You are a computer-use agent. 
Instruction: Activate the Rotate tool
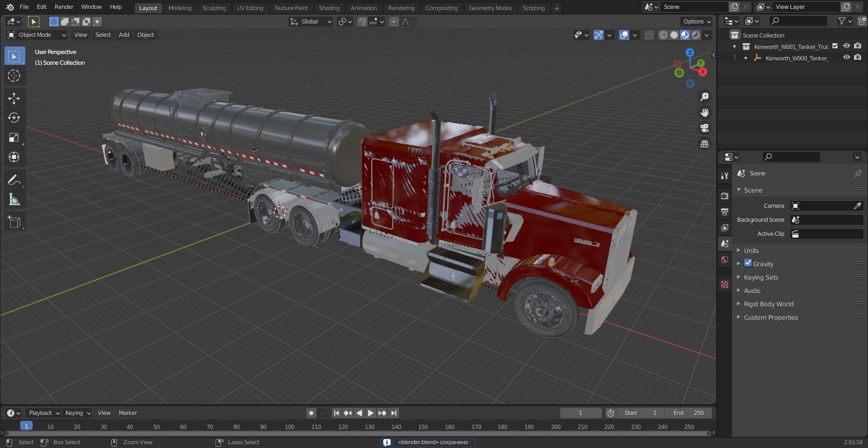[x=14, y=118]
